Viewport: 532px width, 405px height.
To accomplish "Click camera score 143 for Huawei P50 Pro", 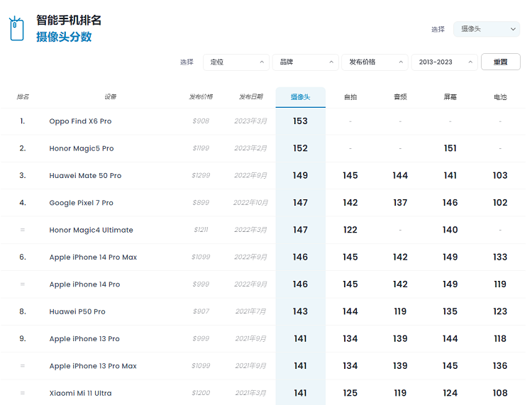I will pyautogui.click(x=300, y=311).
